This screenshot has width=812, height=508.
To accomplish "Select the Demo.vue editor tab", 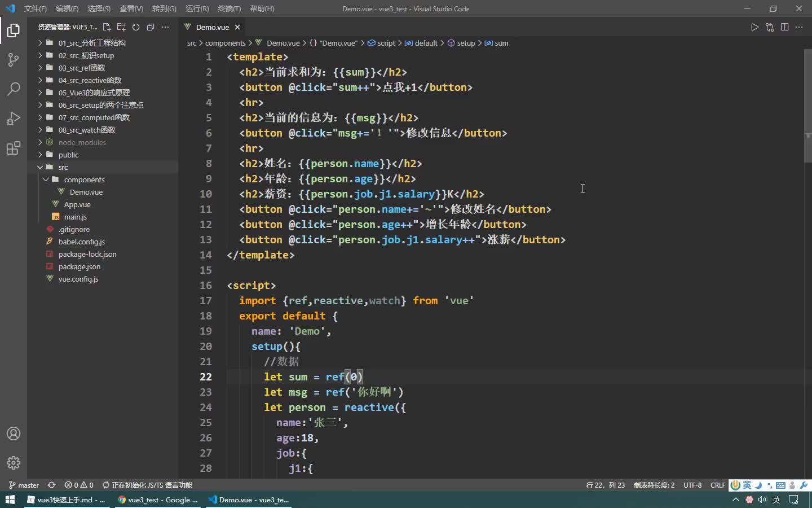I will click(213, 27).
